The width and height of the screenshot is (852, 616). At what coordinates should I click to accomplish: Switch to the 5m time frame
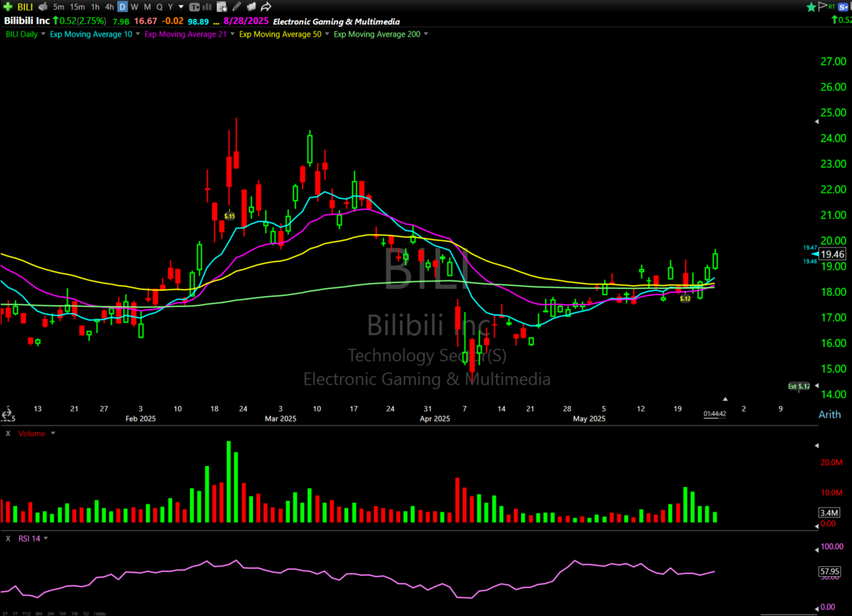(58, 7)
